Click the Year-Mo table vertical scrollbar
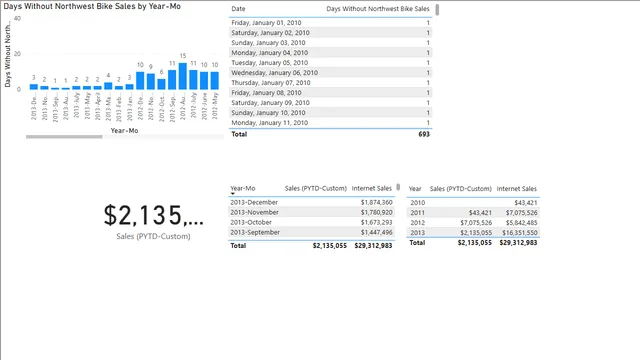Viewport: 640px width, 360px height. 398,187
